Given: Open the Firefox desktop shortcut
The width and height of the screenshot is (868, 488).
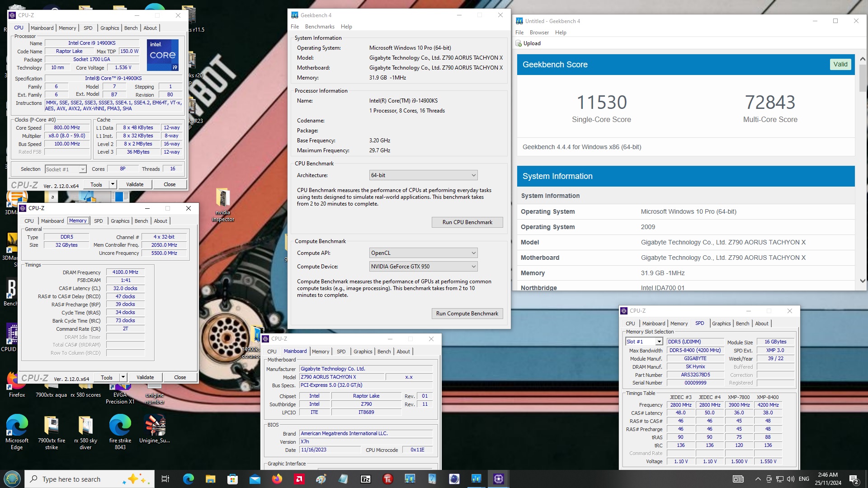Looking at the screenshot, I should (17, 385).
